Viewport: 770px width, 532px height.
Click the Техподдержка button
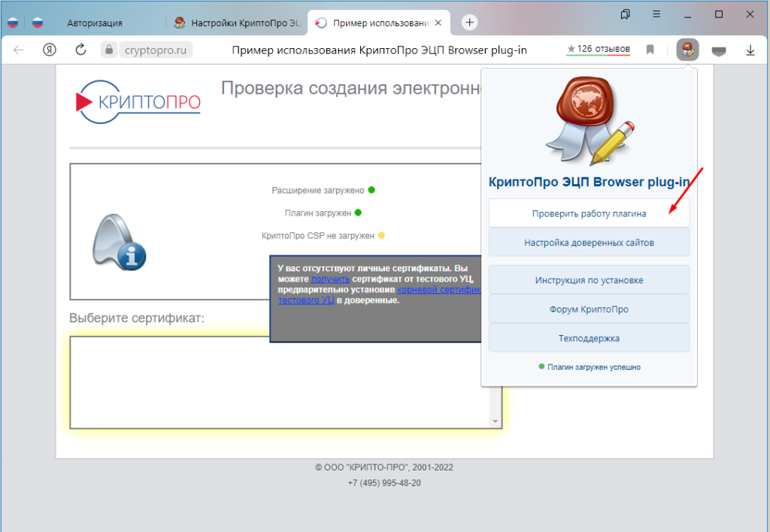[x=589, y=338]
